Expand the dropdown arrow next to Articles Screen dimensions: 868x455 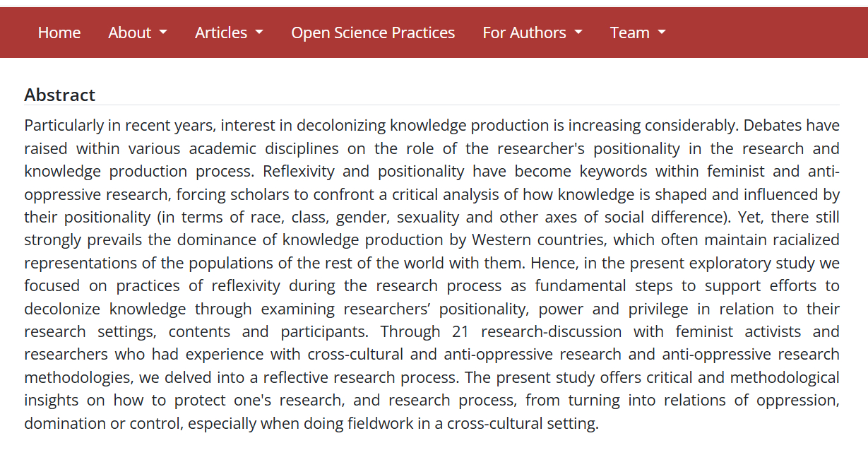click(x=259, y=32)
